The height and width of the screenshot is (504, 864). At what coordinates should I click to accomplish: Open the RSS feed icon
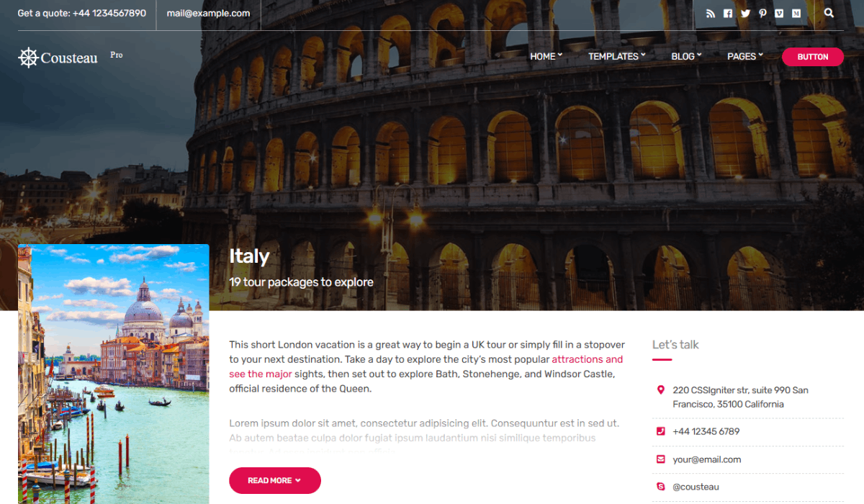coord(711,13)
